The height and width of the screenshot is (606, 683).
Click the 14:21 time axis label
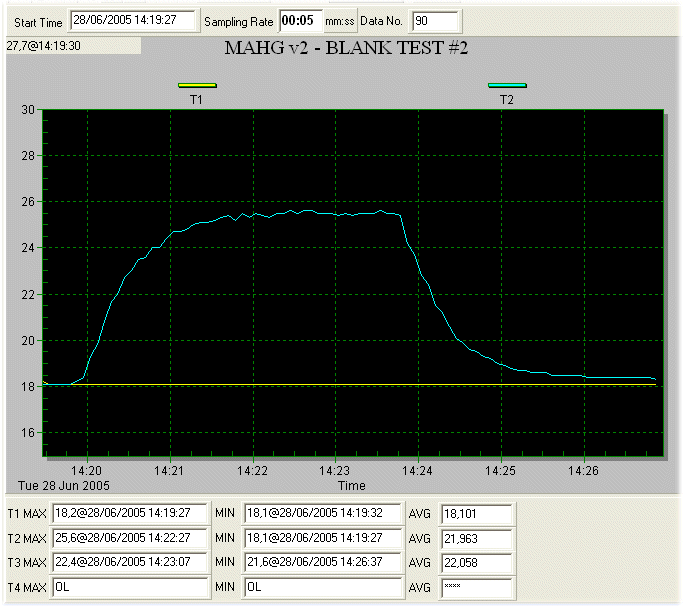[x=169, y=471]
